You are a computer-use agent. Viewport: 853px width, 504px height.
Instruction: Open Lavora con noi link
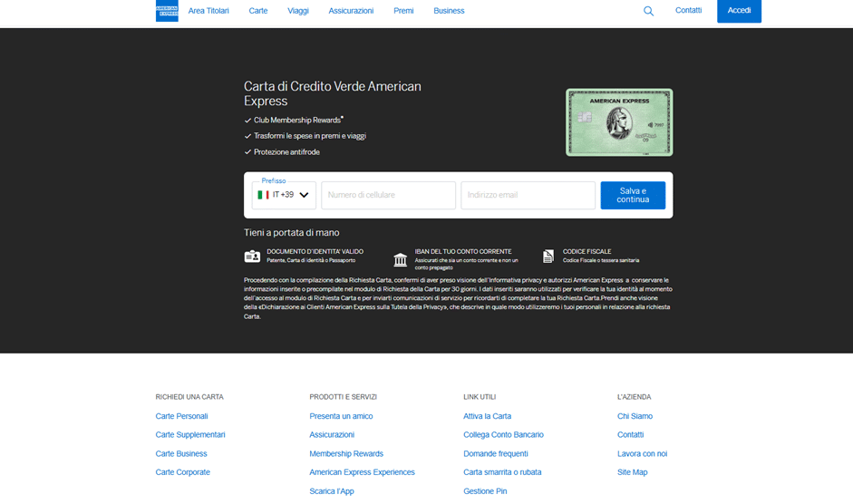(643, 454)
